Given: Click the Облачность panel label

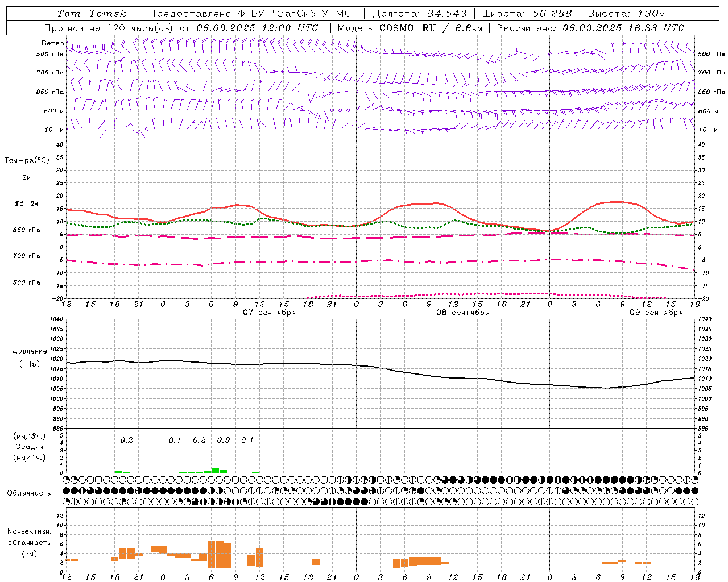Looking at the screenshot, I should coord(29,493).
